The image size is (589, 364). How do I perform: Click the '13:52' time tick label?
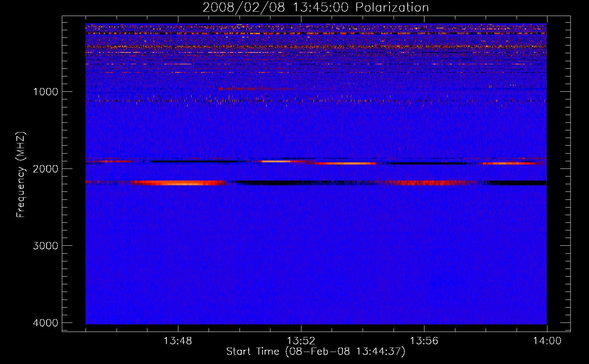[x=301, y=341]
